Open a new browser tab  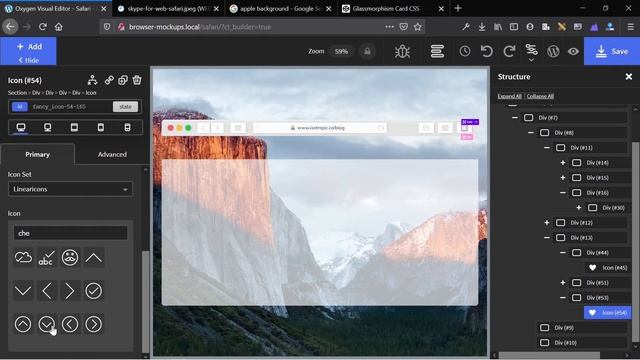click(458, 8)
